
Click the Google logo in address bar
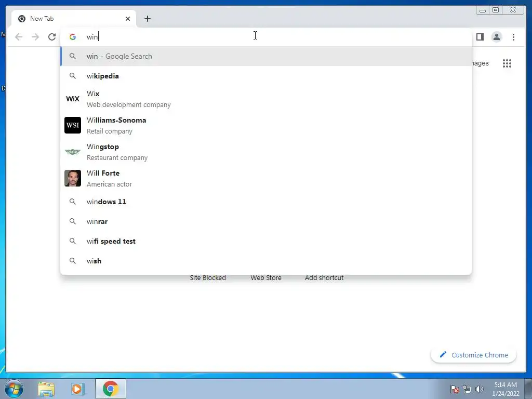pyautogui.click(x=73, y=37)
